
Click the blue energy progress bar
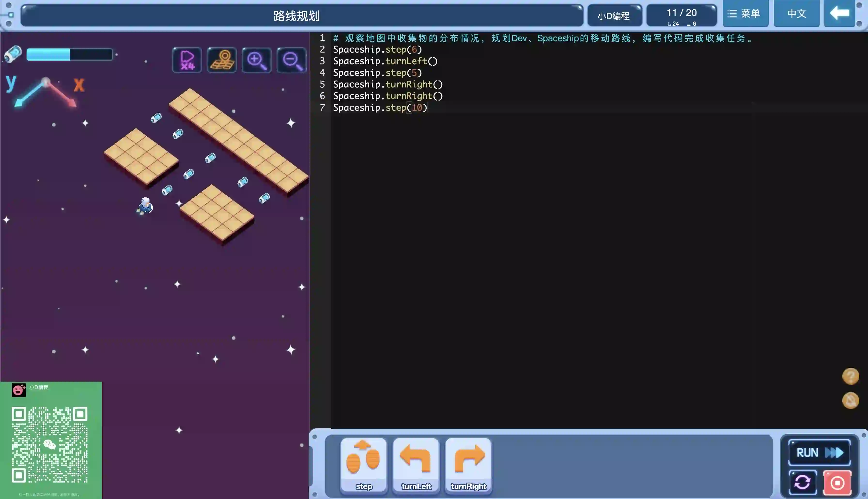point(70,55)
